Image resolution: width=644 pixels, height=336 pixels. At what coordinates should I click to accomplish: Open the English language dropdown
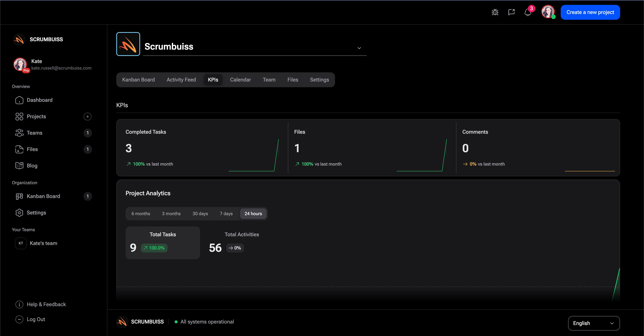tap(594, 323)
